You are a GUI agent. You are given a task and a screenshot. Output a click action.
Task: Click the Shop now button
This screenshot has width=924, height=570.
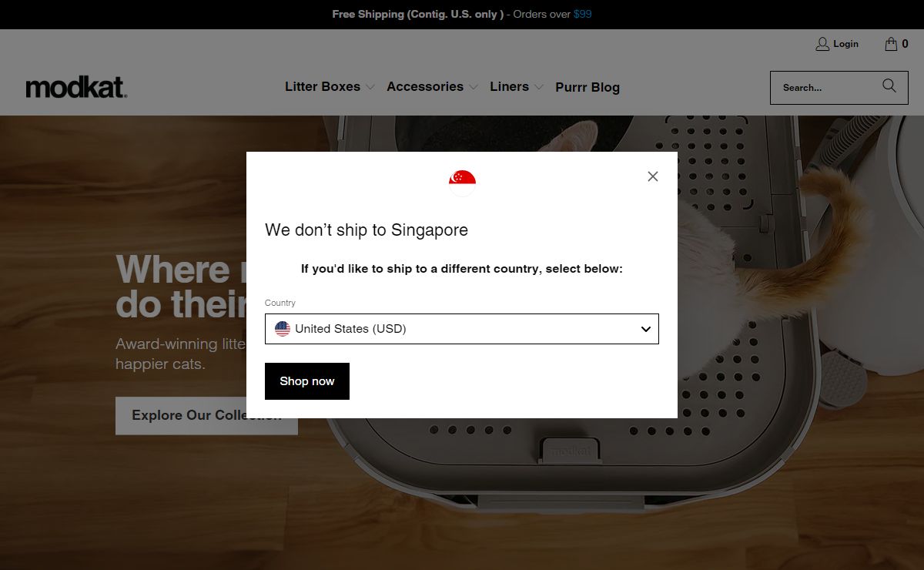[x=307, y=381]
